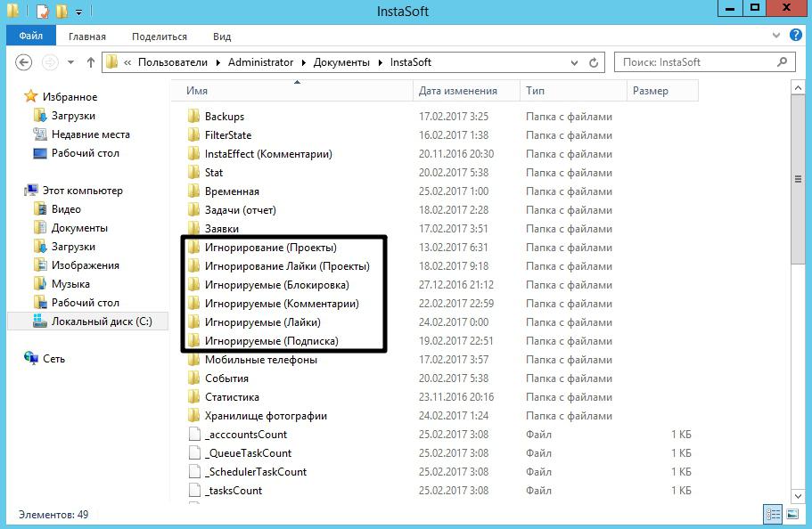812x529 pixels.
Task: Click New folder icon in quick access toolbar
Action: pos(62,11)
